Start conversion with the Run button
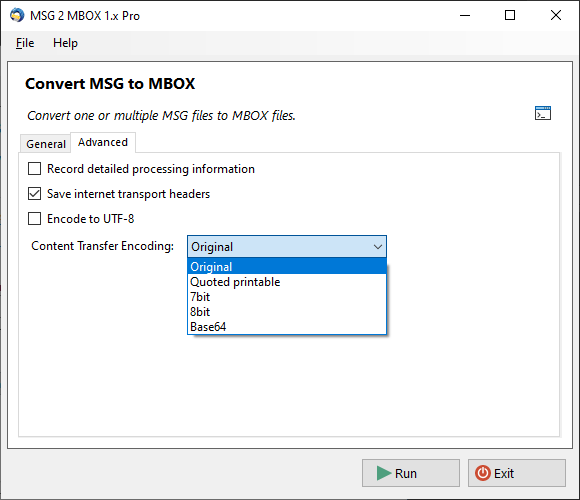580x500 pixels. 411,473
